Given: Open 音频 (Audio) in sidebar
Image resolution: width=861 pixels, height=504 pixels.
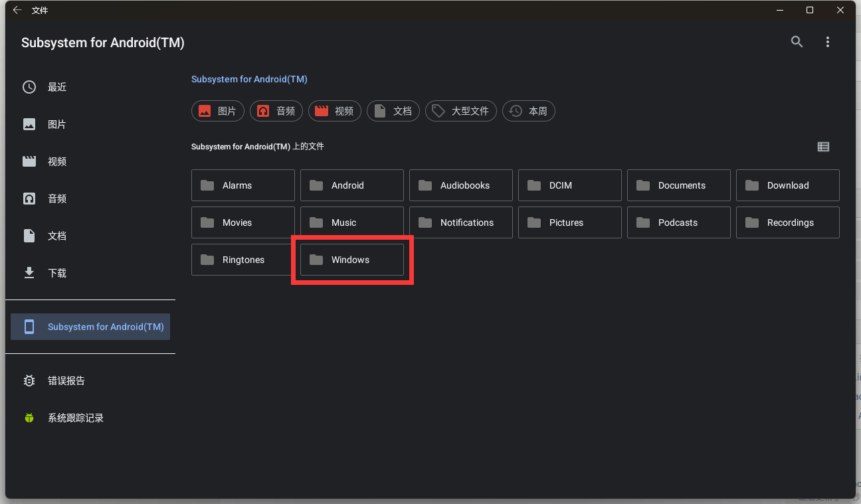Looking at the screenshot, I should pos(90,199).
